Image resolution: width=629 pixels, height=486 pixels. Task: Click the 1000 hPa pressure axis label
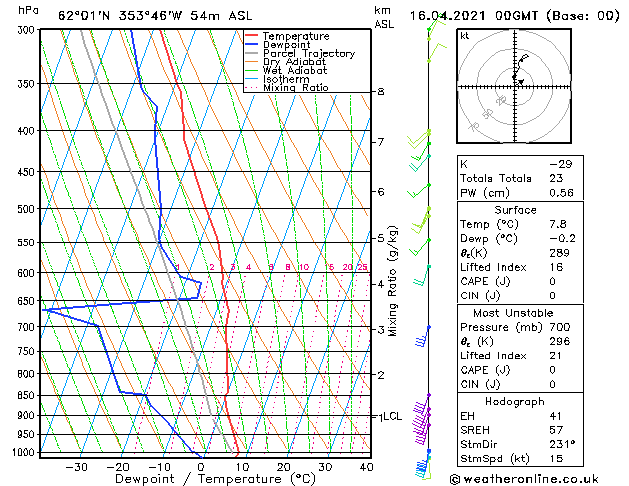click(x=24, y=452)
